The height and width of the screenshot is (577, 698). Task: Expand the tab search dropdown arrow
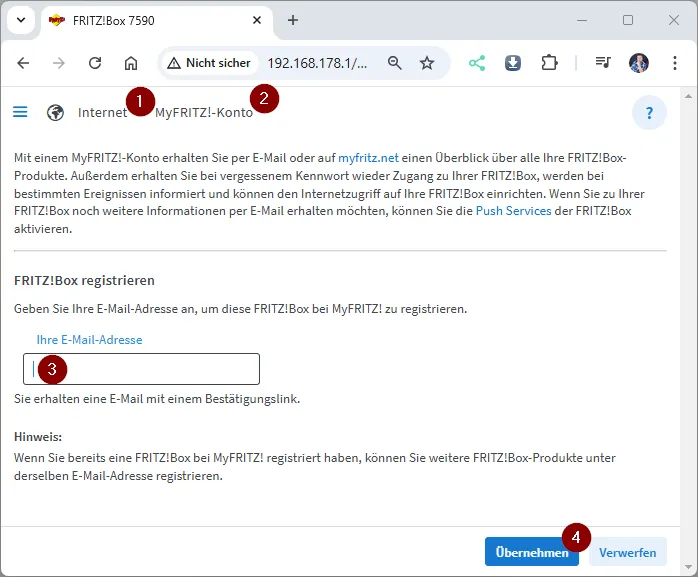[21, 20]
